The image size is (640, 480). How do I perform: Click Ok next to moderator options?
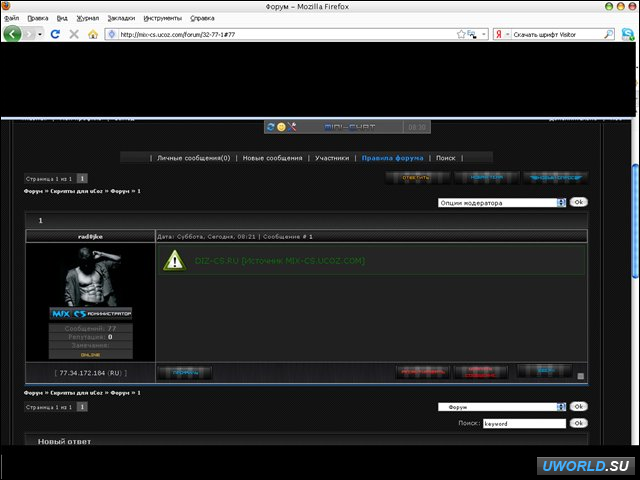coord(578,202)
